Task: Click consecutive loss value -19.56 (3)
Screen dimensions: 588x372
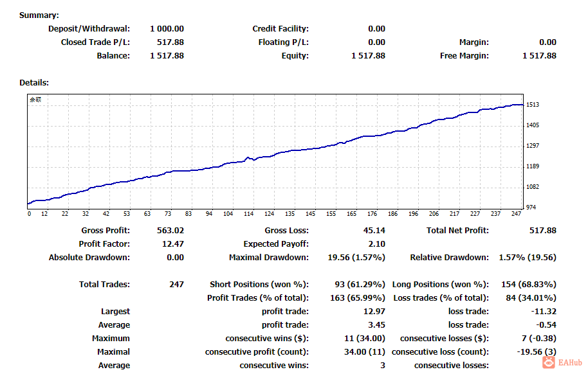Action: (x=537, y=352)
